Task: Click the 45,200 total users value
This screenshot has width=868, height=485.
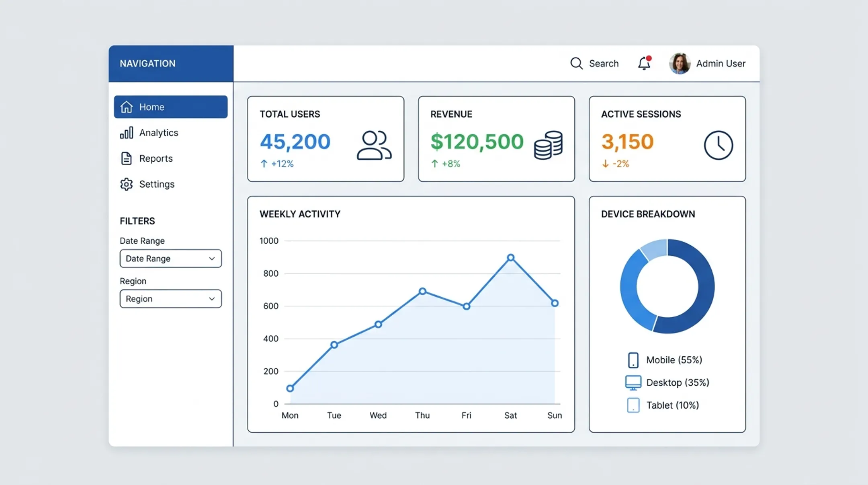Action: coord(295,142)
